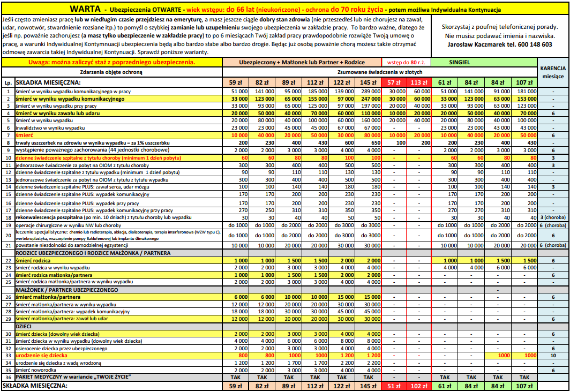Click the '247 000' value cell
Screen dimensions: 570x392
(x=368, y=99)
